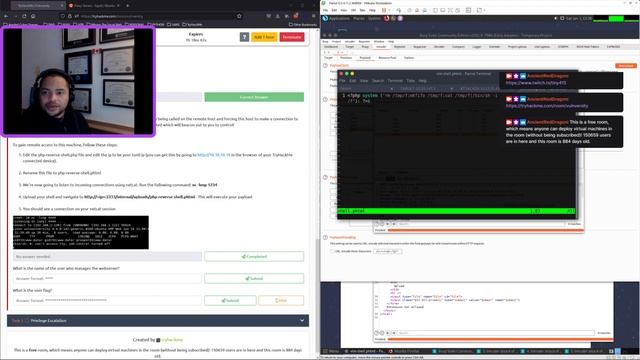This screenshot has width=640, height=360.
Task: Reload the TryHackMe page
Action: (24, 16)
